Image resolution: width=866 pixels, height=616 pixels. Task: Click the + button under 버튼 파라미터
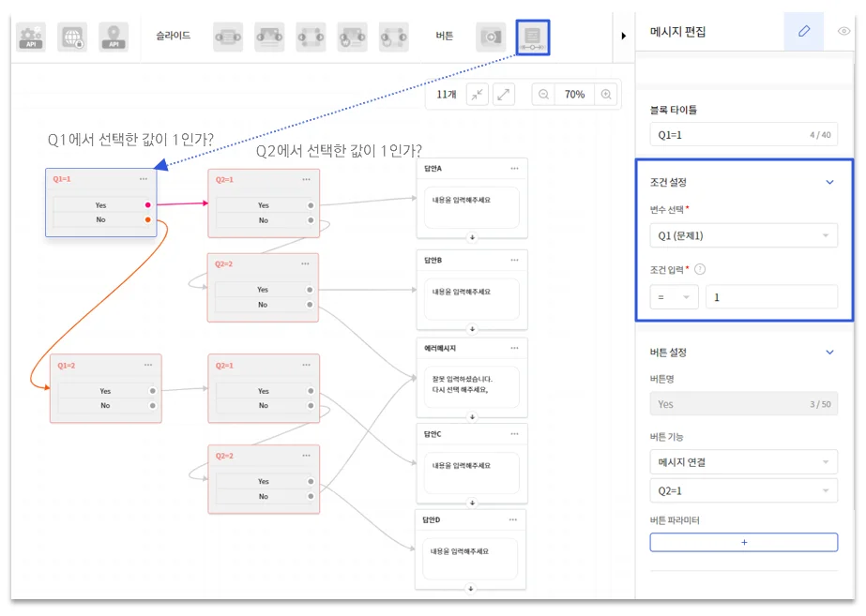coord(743,542)
